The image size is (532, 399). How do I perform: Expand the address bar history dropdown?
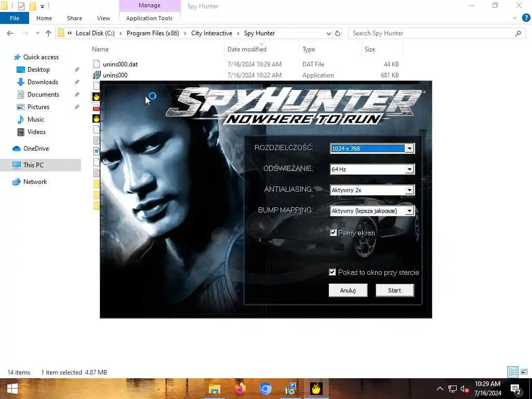[x=328, y=33]
